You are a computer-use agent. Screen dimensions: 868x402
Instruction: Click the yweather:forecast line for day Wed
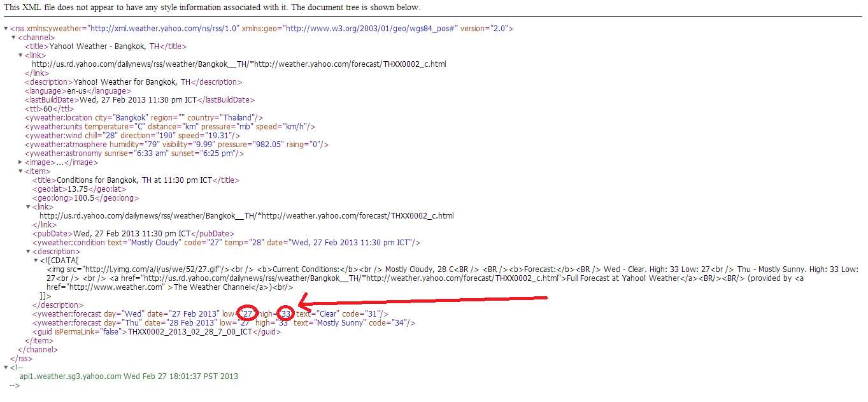pyautogui.click(x=210, y=314)
